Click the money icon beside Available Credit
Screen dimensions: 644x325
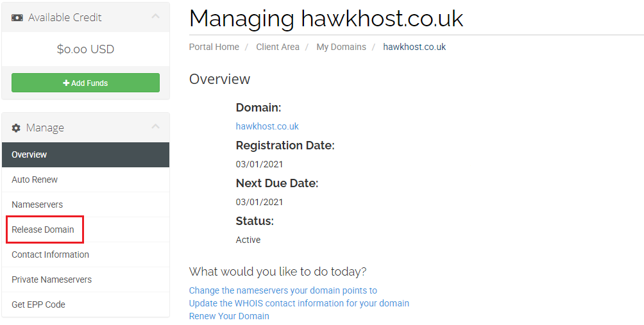pyautogui.click(x=17, y=18)
